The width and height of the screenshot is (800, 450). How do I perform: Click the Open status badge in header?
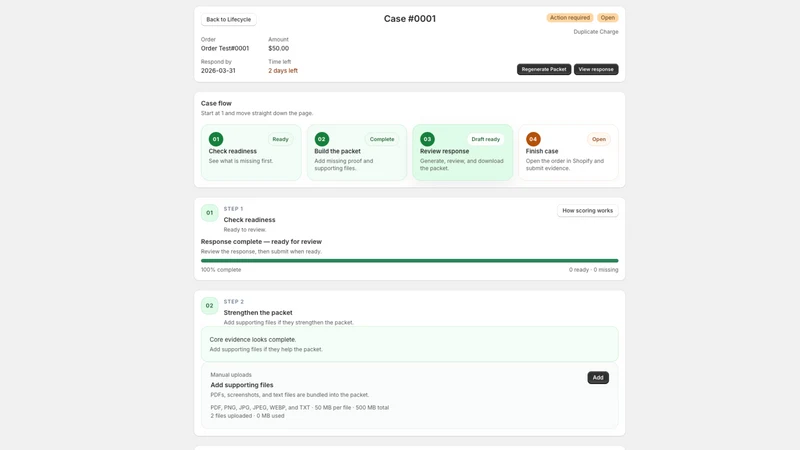click(x=607, y=18)
